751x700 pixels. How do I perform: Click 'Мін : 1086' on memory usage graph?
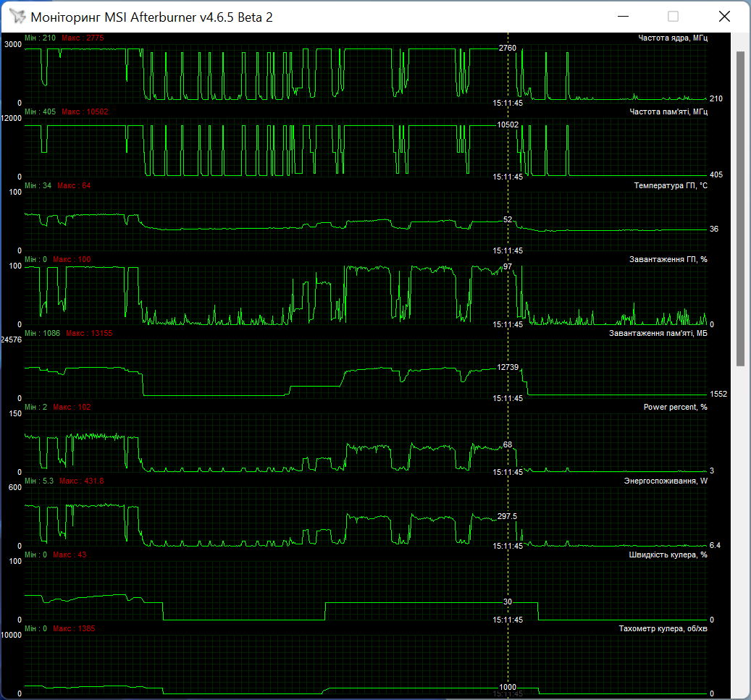pyautogui.click(x=42, y=333)
